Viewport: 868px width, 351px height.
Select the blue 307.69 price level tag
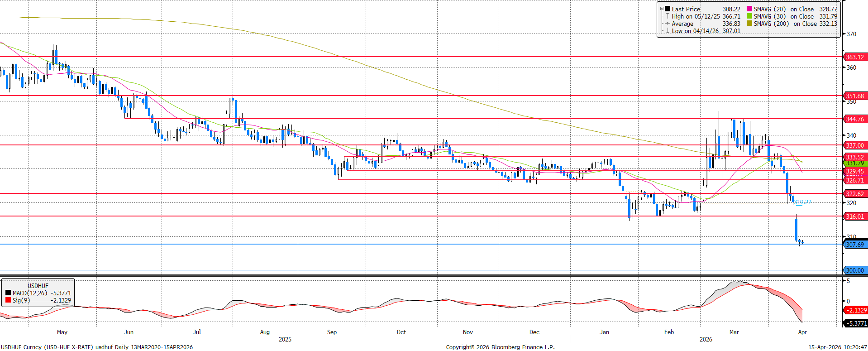(854, 245)
